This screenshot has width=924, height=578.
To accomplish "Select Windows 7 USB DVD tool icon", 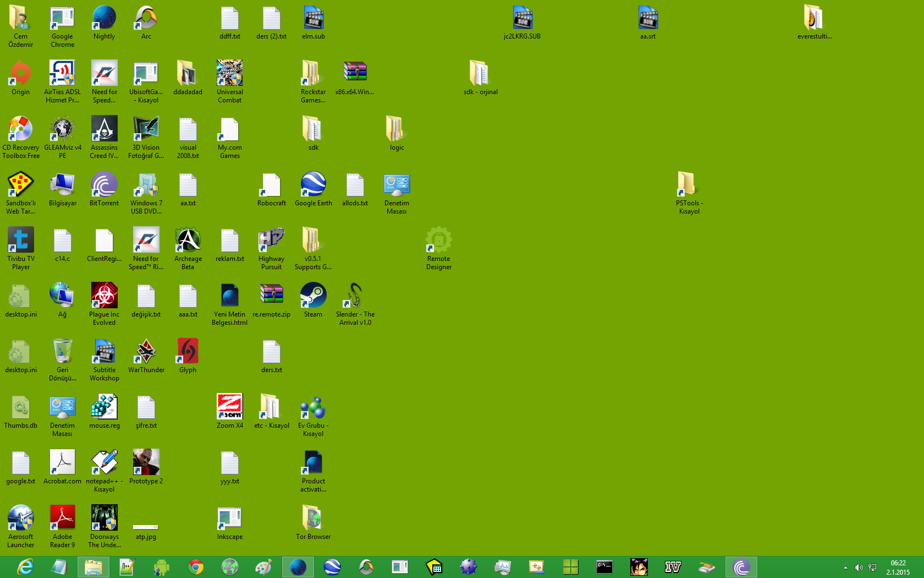I will pos(146,193).
